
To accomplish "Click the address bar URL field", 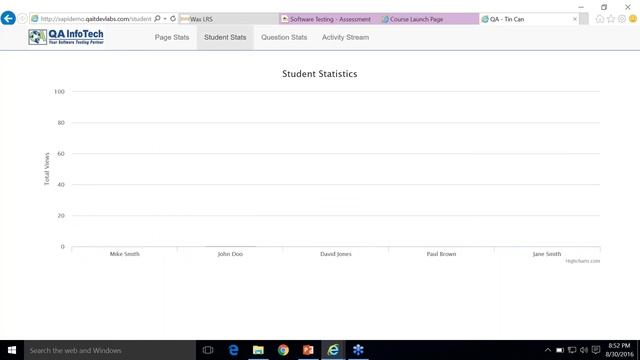I will (x=96, y=19).
